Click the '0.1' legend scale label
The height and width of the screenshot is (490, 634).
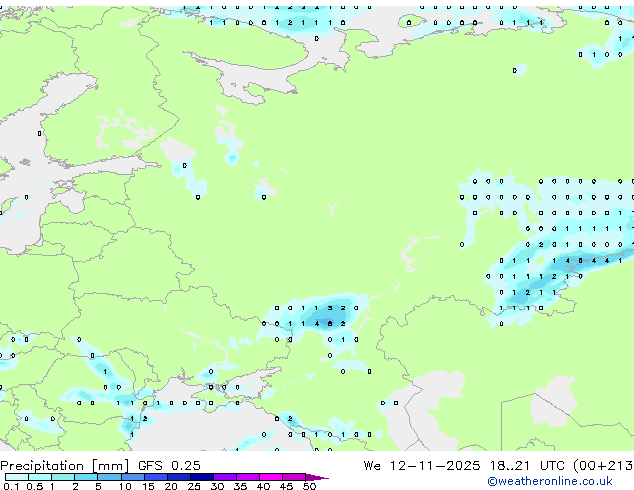[11, 486]
